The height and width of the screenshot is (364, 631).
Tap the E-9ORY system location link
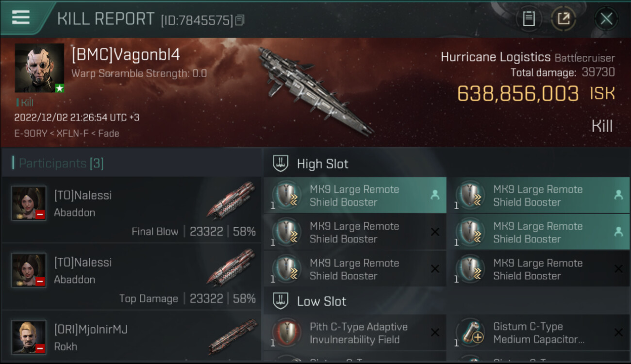(x=31, y=133)
